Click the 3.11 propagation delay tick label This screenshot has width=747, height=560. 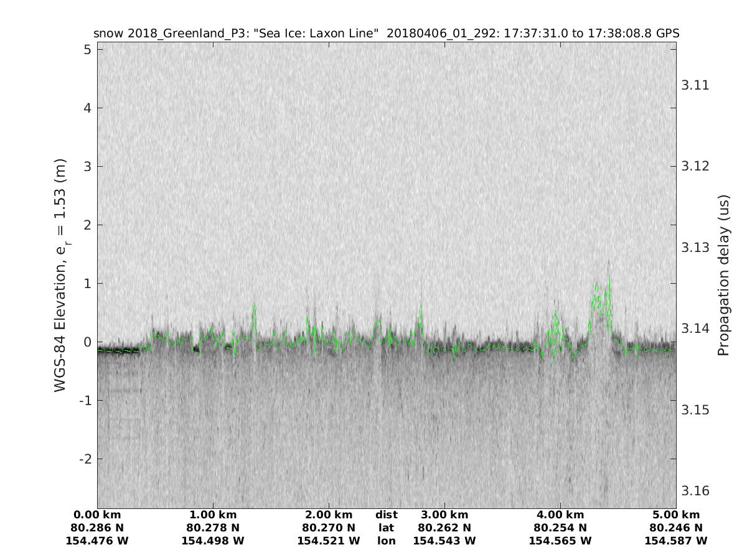(x=695, y=85)
